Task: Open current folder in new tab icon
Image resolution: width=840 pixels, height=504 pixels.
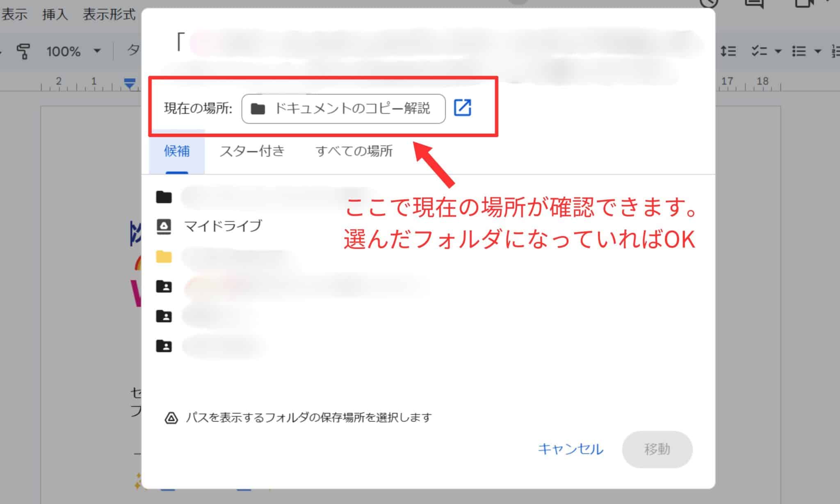Action: click(x=462, y=108)
